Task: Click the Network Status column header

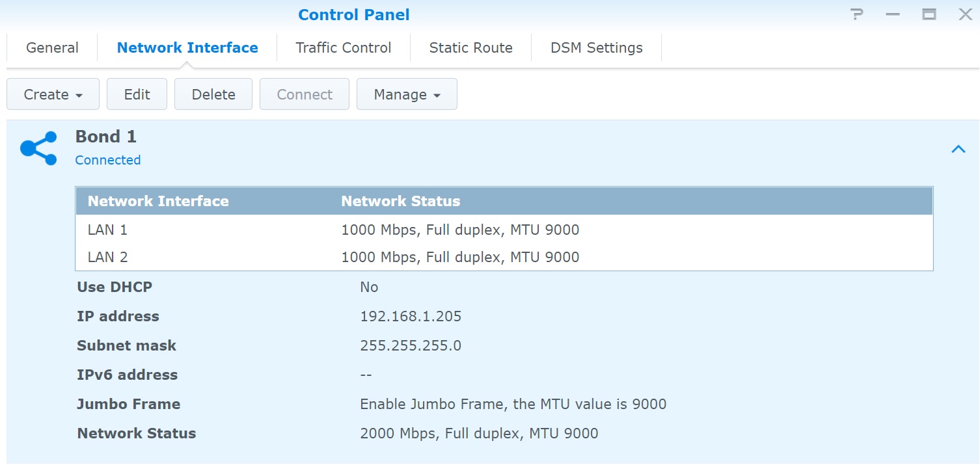Action: point(400,201)
